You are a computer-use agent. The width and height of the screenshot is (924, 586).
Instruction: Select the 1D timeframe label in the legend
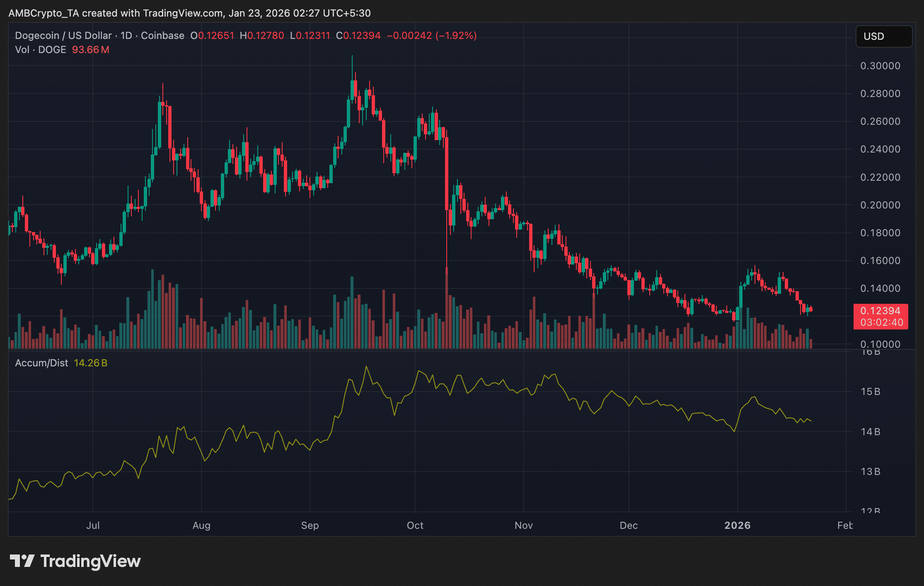127,36
